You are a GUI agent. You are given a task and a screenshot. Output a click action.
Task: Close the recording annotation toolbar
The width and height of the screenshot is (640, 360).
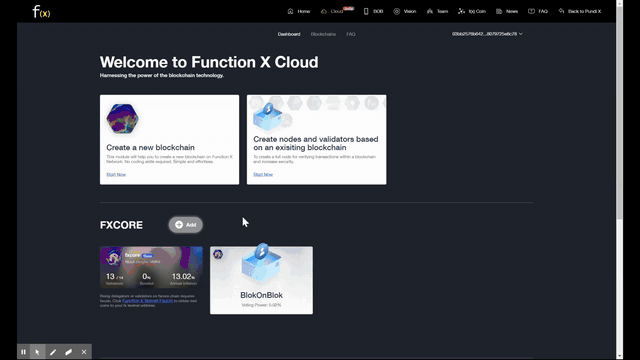coord(84,352)
